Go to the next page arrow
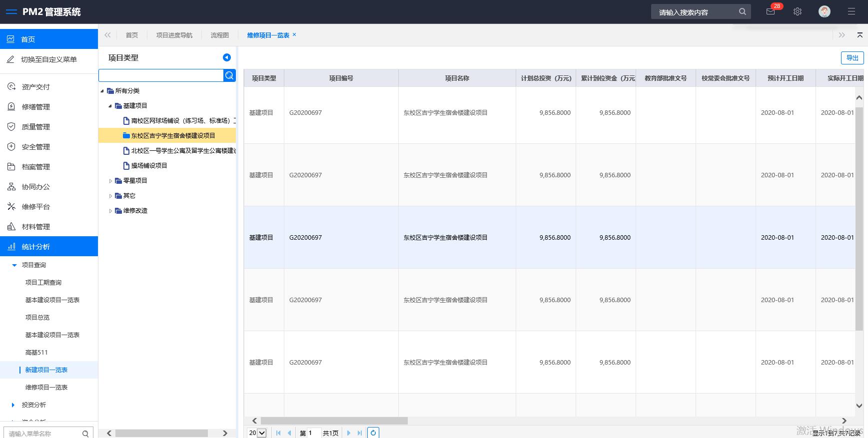The height and width of the screenshot is (438, 868). [349, 433]
